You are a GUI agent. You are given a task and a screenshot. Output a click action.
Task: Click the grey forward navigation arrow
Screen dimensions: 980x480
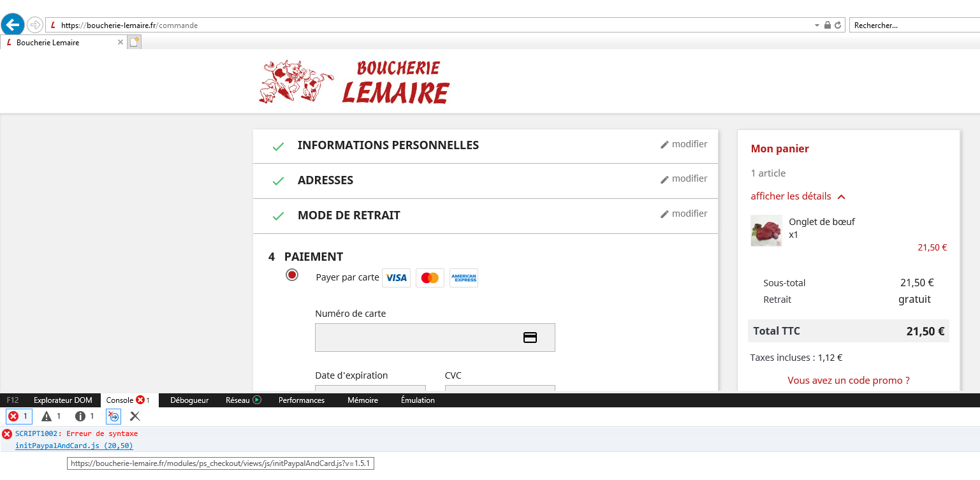35,25
